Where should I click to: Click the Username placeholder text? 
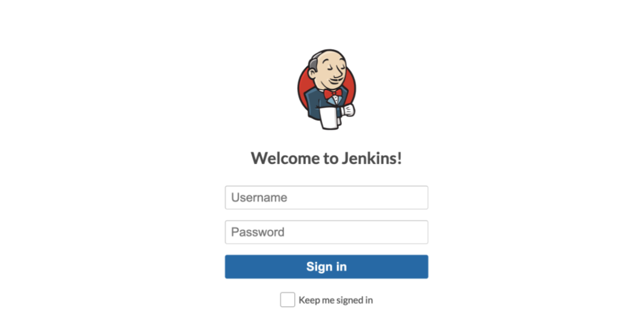pyautogui.click(x=259, y=198)
